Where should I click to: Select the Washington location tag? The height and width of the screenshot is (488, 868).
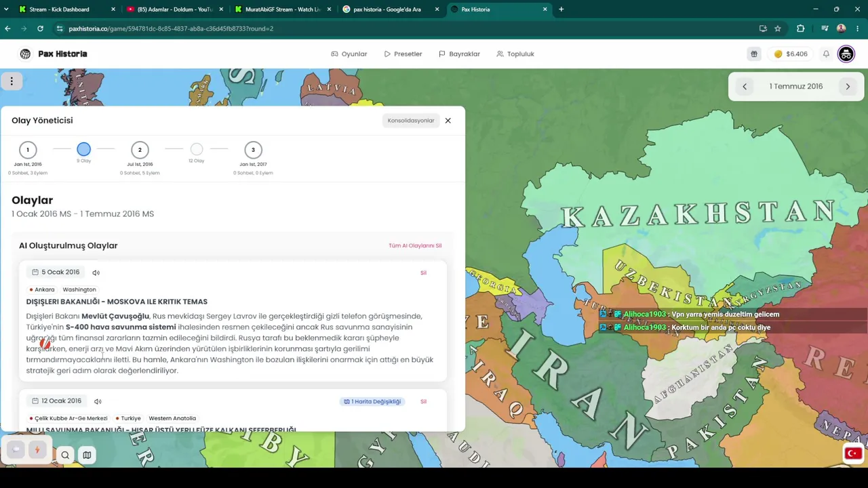pos(79,289)
